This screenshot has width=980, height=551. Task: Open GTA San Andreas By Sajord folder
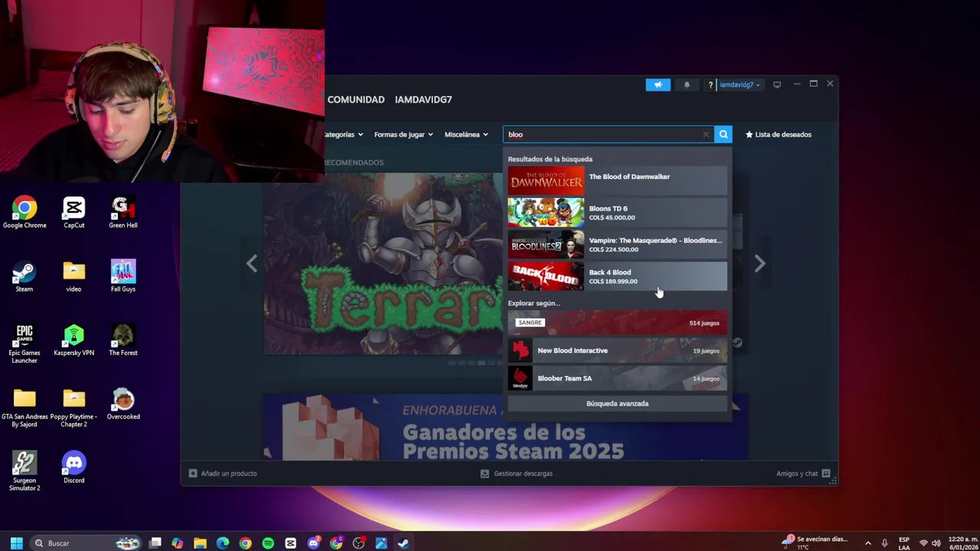click(x=24, y=408)
